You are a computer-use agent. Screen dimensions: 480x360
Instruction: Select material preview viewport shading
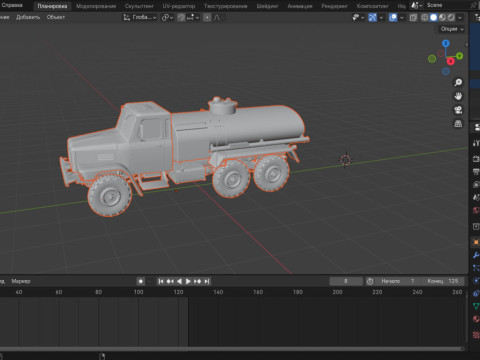442,17
